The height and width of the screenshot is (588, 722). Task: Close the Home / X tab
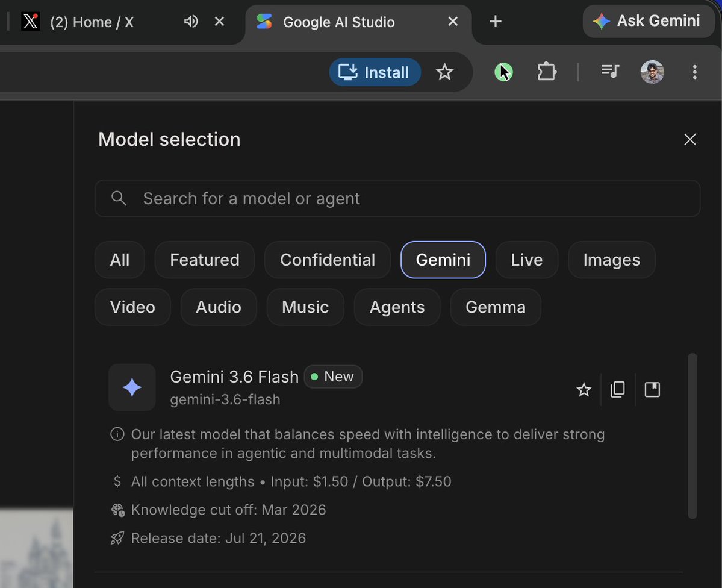(x=219, y=21)
